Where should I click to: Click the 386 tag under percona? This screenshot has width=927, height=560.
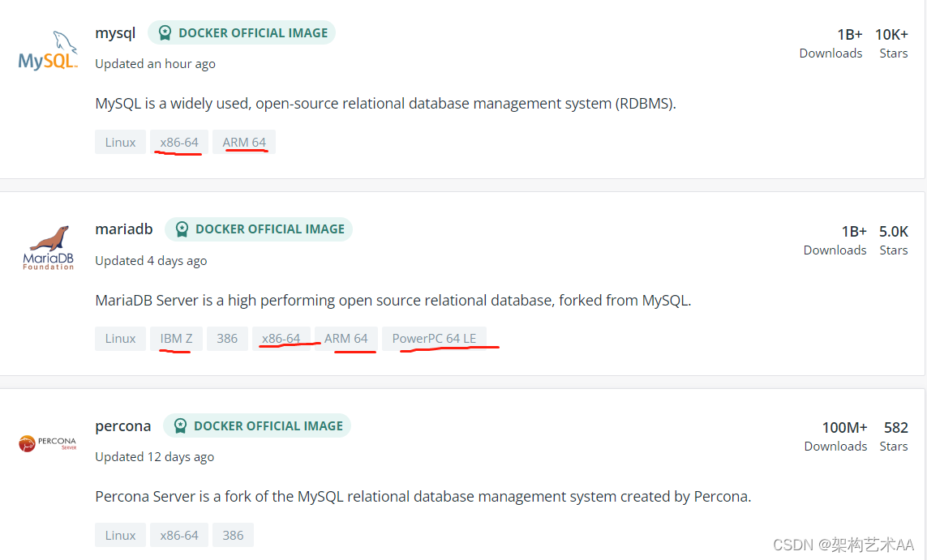point(233,536)
